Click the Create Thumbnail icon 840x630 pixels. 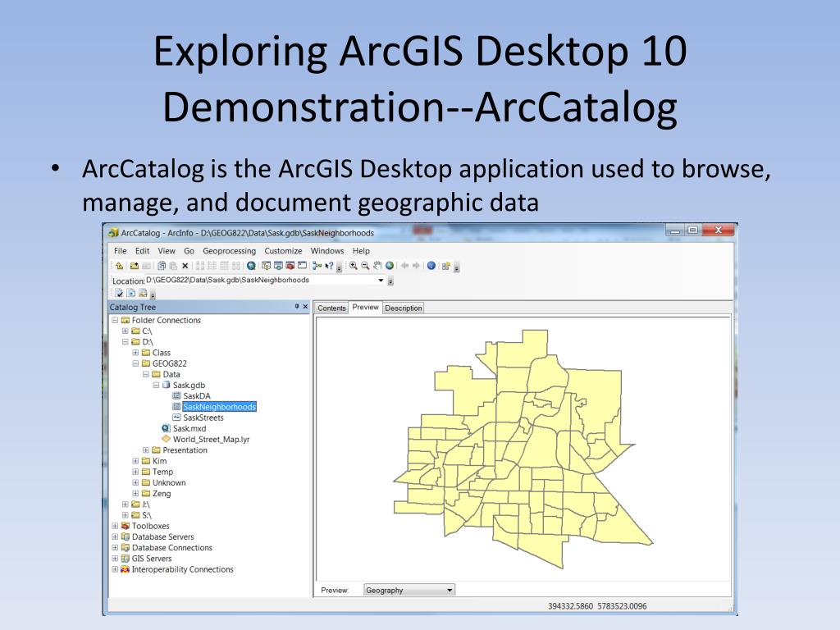coord(445,266)
